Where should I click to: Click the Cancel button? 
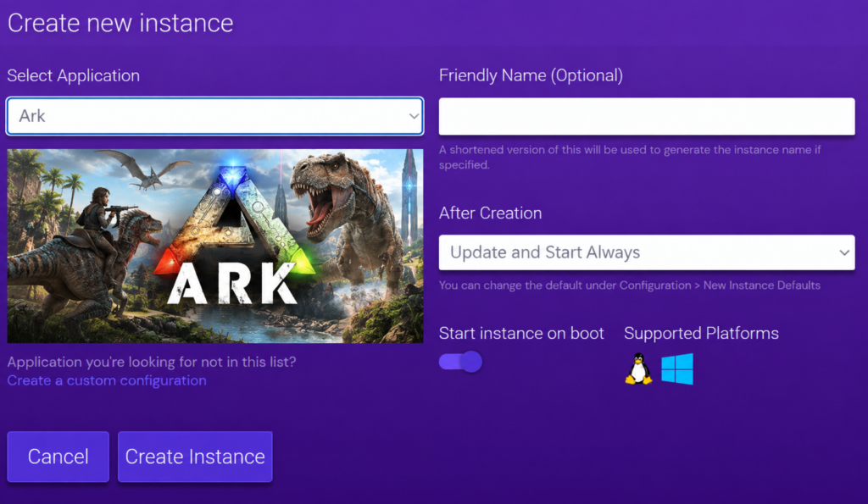point(58,457)
